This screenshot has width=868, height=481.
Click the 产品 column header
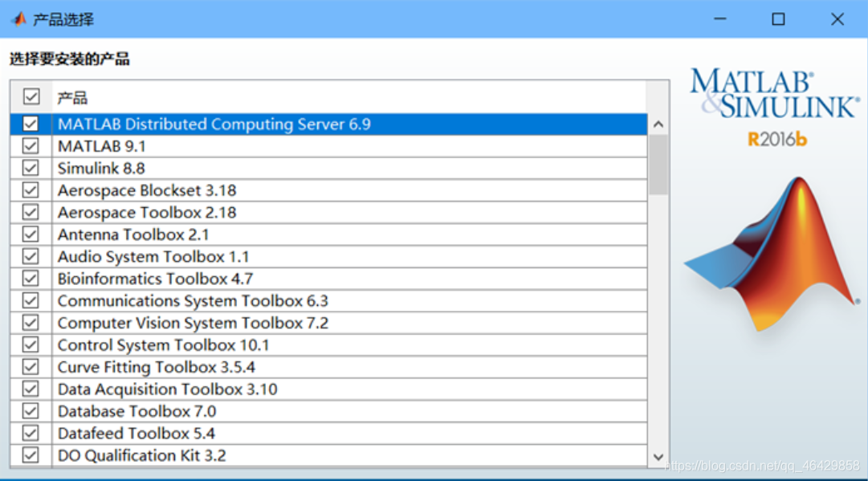coord(72,98)
